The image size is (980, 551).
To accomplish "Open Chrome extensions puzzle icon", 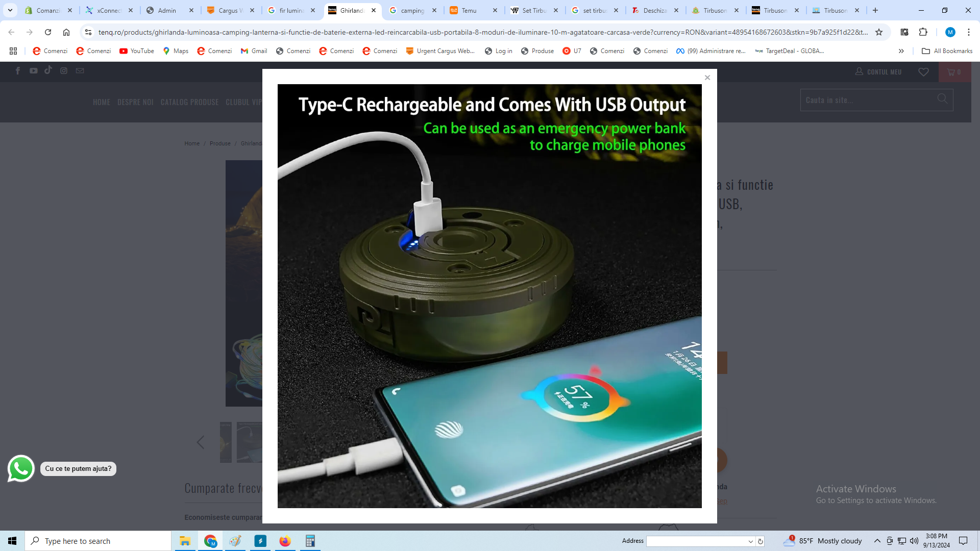I will click(923, 32).
